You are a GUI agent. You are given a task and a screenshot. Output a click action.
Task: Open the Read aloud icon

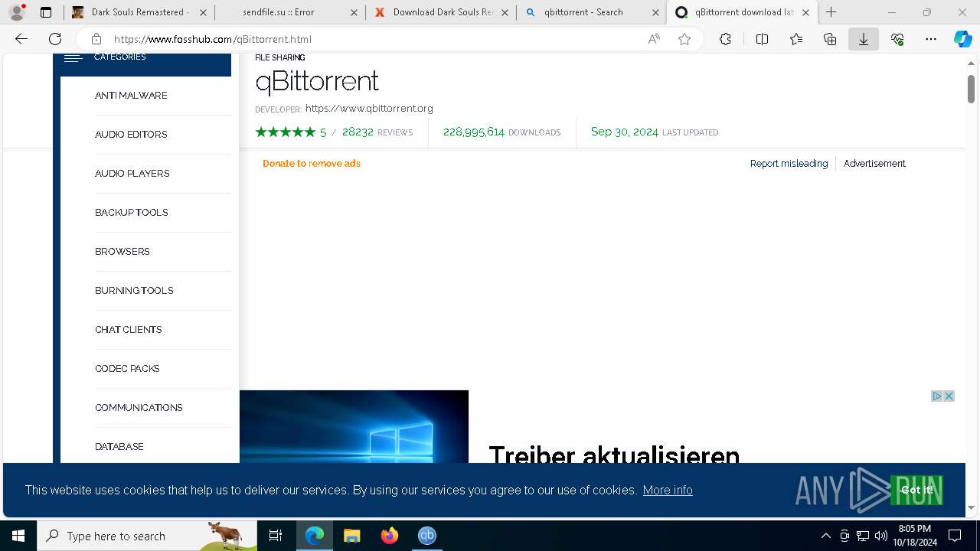pyautogui.click(x=654, y=39)
